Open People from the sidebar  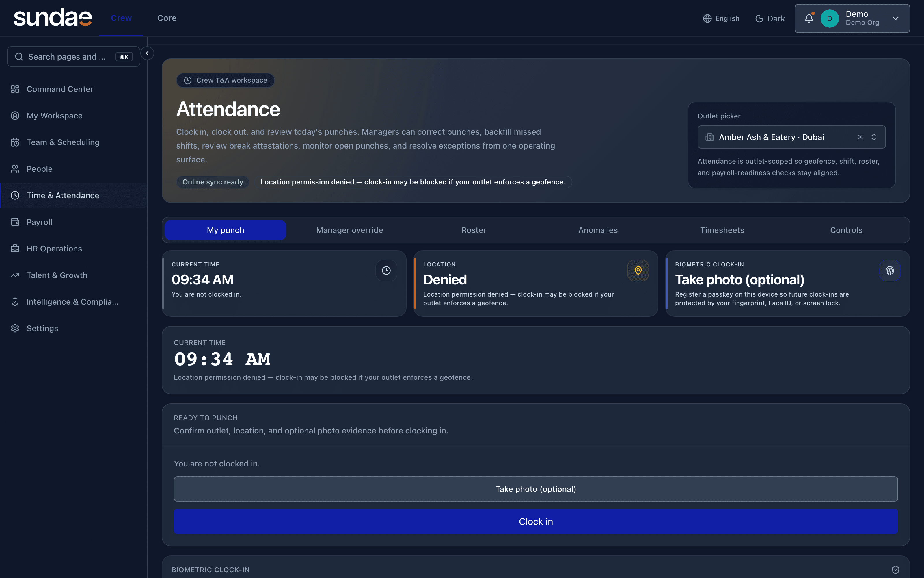click(74, 168)
